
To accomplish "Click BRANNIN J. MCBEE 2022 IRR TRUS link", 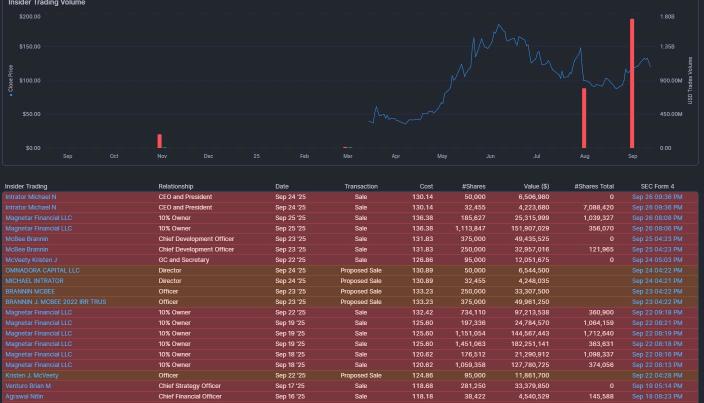I will tap(55, 301).
